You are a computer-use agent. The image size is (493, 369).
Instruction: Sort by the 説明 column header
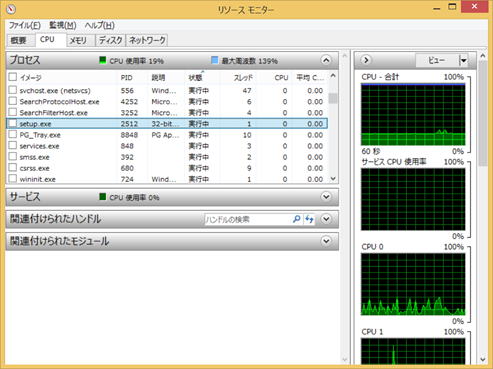coord(158,78)
